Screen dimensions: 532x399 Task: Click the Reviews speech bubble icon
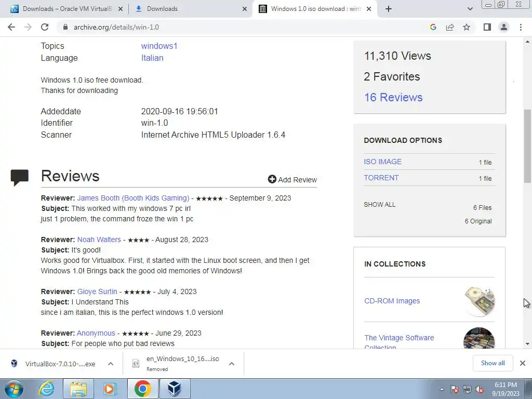[x=19, y=178]
